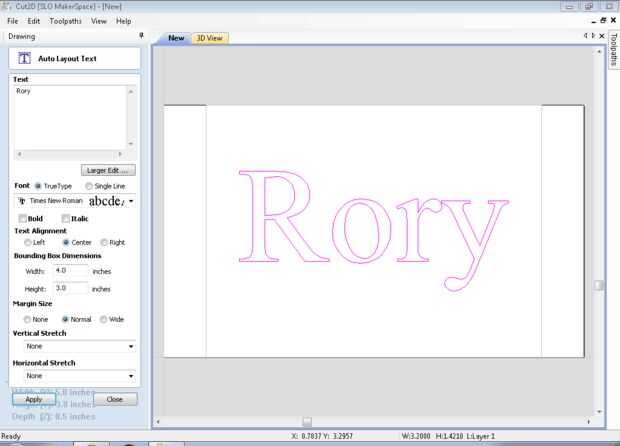This screenshot has width=620, height=446.
Task: Enable the Bold checkbox
Action: (24, 218)
